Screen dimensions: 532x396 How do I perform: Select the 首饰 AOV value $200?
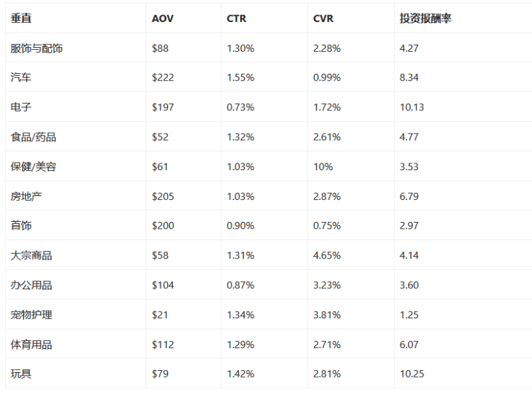[163, 226]
